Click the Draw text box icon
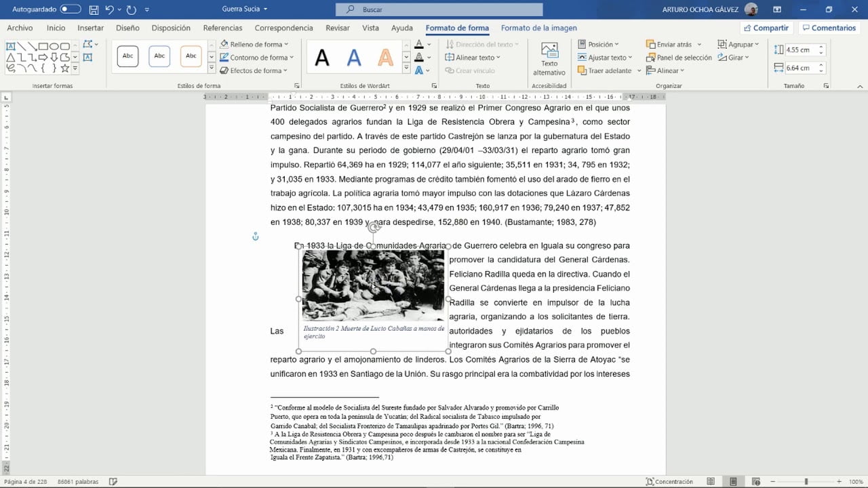The width and height of the screenshot is (868, 488). [87, 57]
